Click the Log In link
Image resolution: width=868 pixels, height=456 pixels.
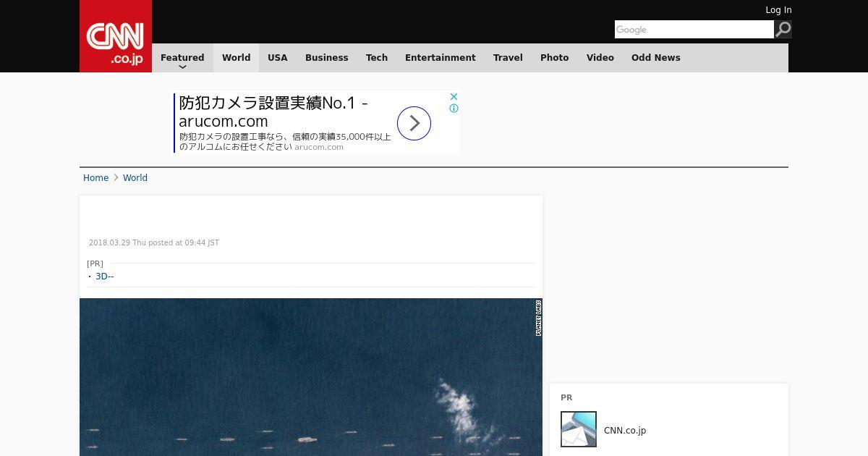click(778, 10)
